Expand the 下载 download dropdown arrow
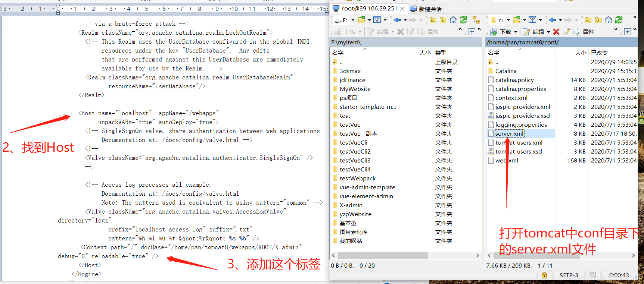The height and width of the screenshot is (284, 644). (516, 32)
